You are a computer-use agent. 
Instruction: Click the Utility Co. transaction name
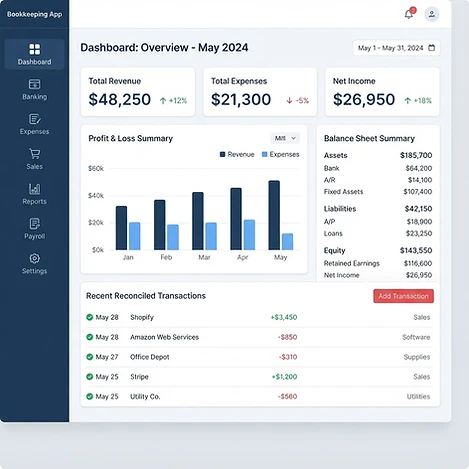(x=145, y=396)
